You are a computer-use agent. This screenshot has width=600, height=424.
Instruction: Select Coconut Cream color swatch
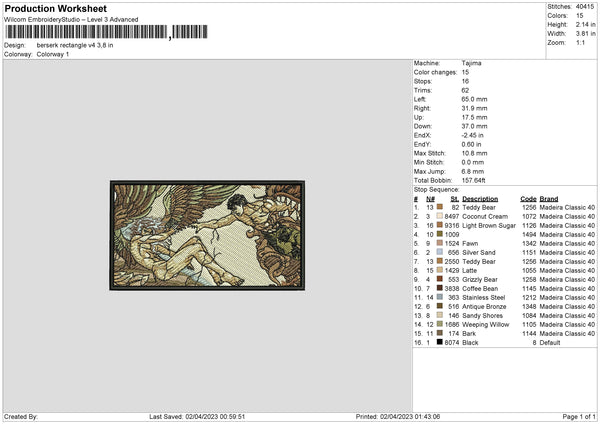[440, 216]
